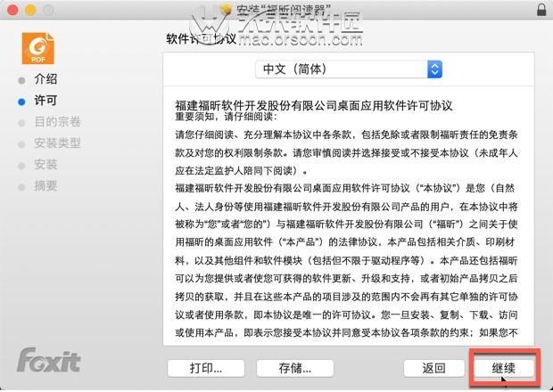Select the 安装类型 step in sidebar
This screenshot has width=553, height=392.
[x=57, y=143]
